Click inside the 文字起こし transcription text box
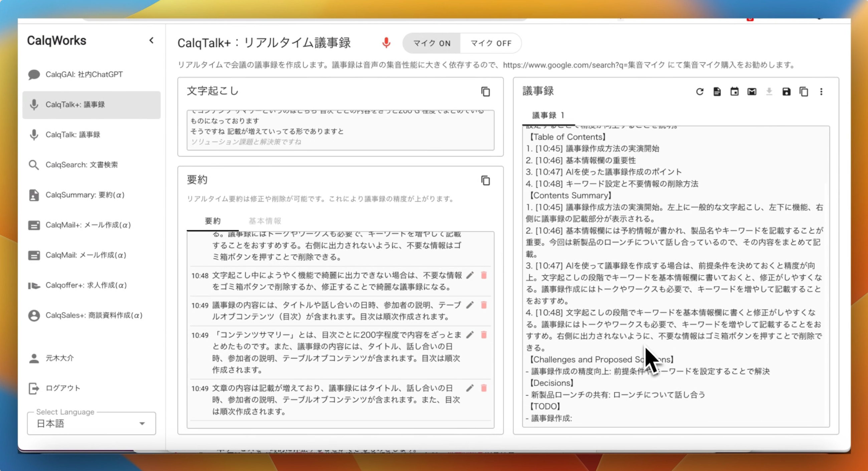868x471 pixels. click(340, 130)
